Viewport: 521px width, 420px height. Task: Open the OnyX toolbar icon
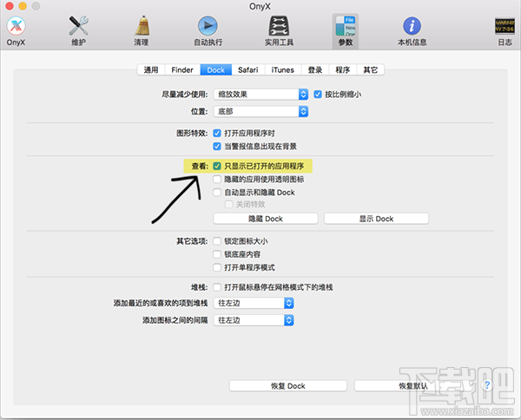click(16, 31)
